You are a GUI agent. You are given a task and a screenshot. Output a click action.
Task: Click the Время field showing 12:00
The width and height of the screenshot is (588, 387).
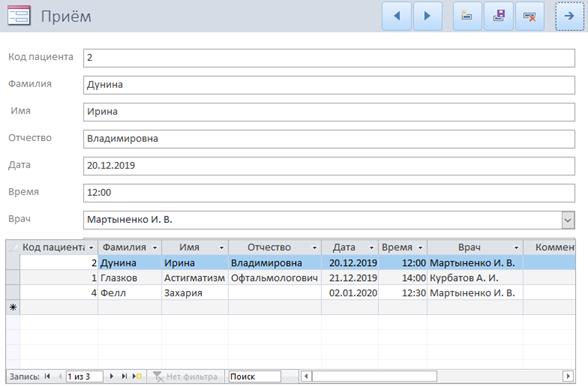[x=329, y=193]
